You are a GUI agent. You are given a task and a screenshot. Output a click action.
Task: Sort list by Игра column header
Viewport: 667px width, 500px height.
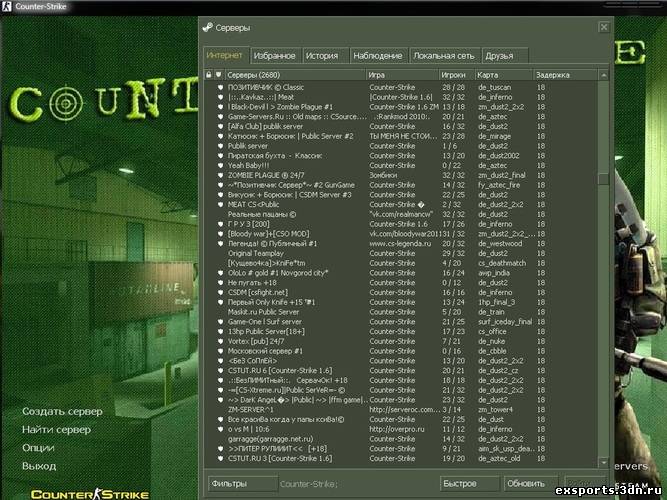(402, 75)
